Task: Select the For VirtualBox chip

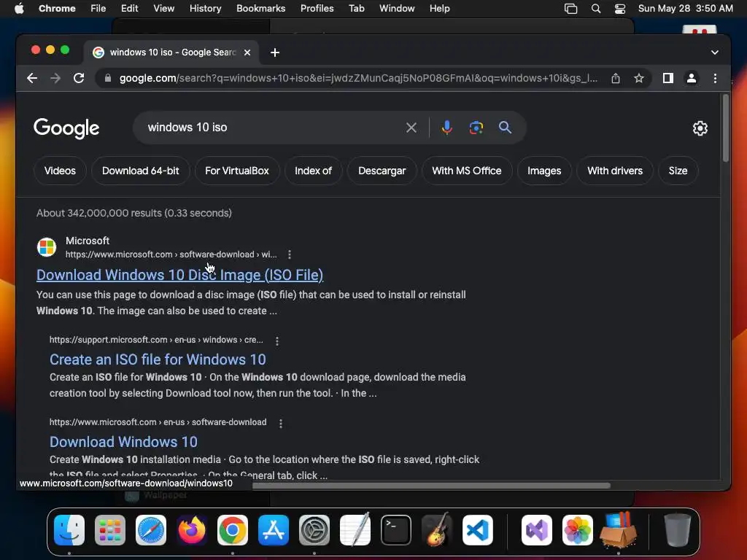Action: tap(237, 171)
